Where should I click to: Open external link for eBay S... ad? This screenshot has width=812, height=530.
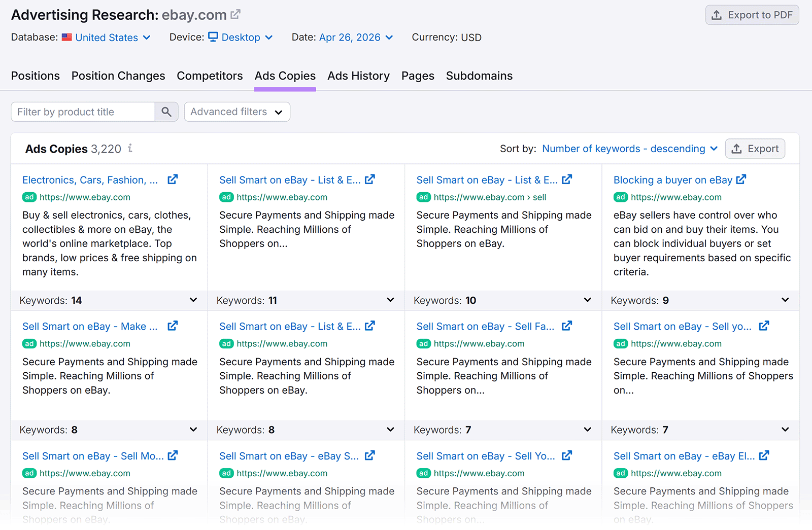pyautogui.click(x=370, y=455)
